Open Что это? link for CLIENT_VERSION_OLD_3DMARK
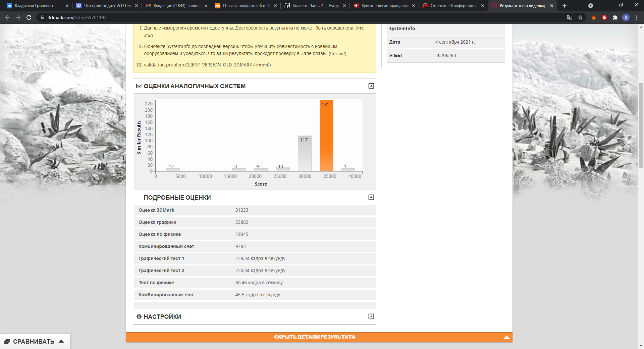Viewport: 644px width, 349px height. 262,65
